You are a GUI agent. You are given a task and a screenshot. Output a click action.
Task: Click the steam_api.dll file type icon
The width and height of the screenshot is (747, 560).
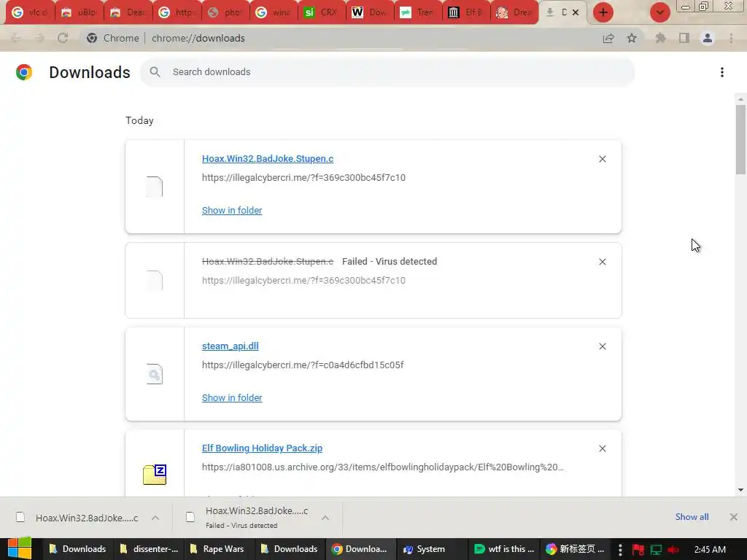click(155, 374)
